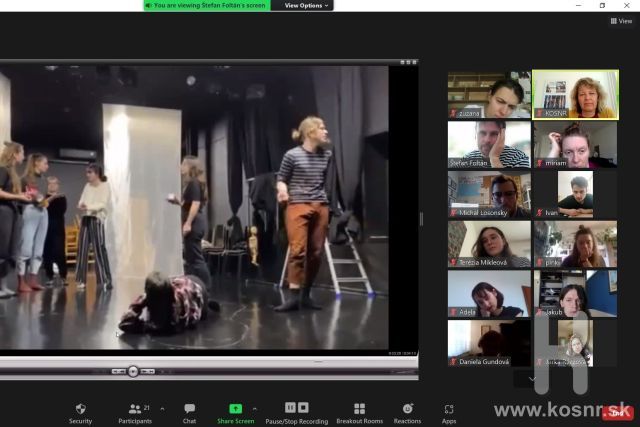Open the Apps panel
Screen dimensions: 640x427
click(x=449, y=409)
